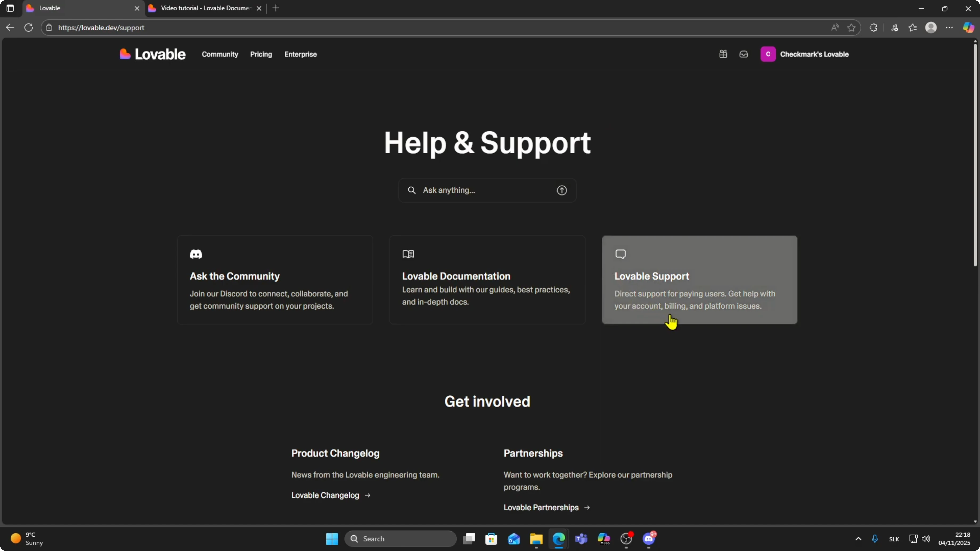Open the Ask the Community card
Image resolution: width=980 pixels, height=551 pixels.
pyautogui.click(x=275, y=280)
